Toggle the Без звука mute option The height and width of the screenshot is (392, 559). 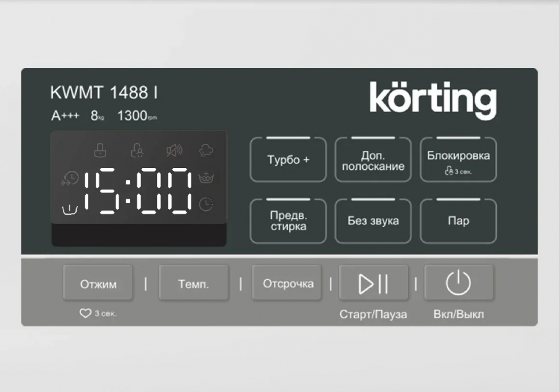(373, 221)
